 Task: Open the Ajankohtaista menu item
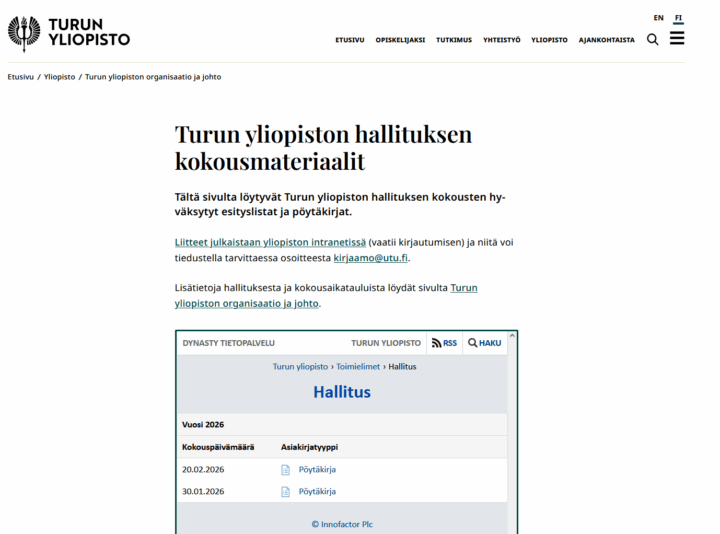pos(607,40)
